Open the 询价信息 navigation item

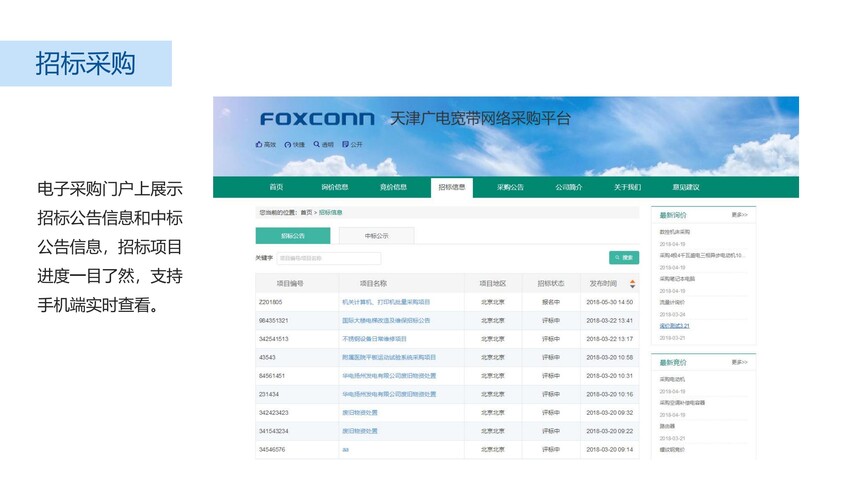335,187
